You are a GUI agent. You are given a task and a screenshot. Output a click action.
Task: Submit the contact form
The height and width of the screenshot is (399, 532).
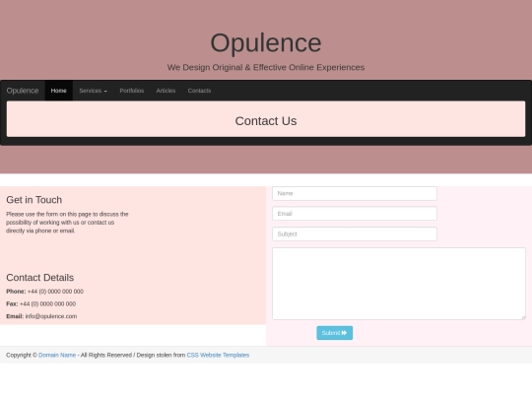click(x=335, y=333)
